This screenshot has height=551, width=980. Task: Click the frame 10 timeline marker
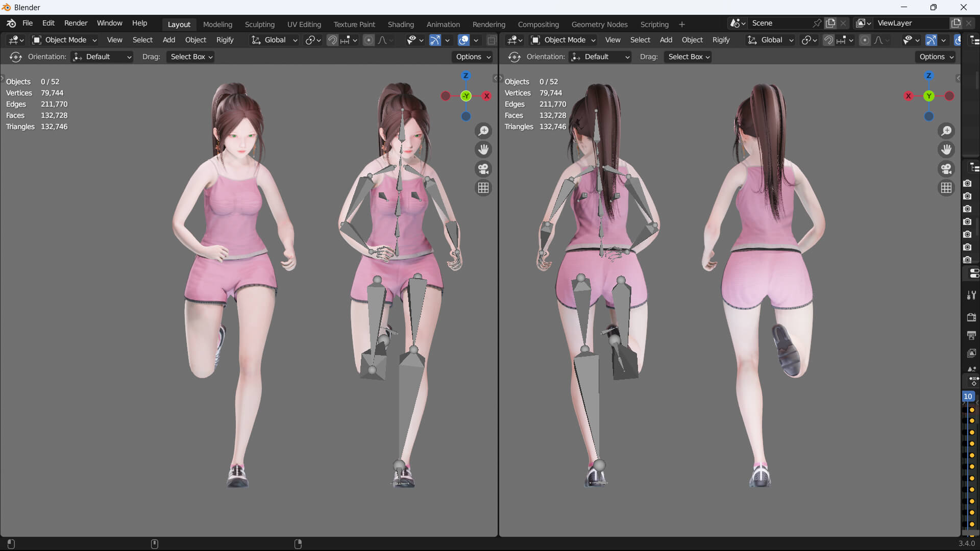point(968,396)
